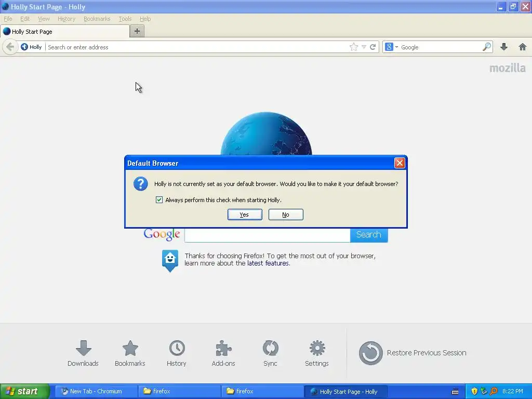532x399 pixels.
Task: Click the mozilla wordmark link
Action: coord(507,68)
